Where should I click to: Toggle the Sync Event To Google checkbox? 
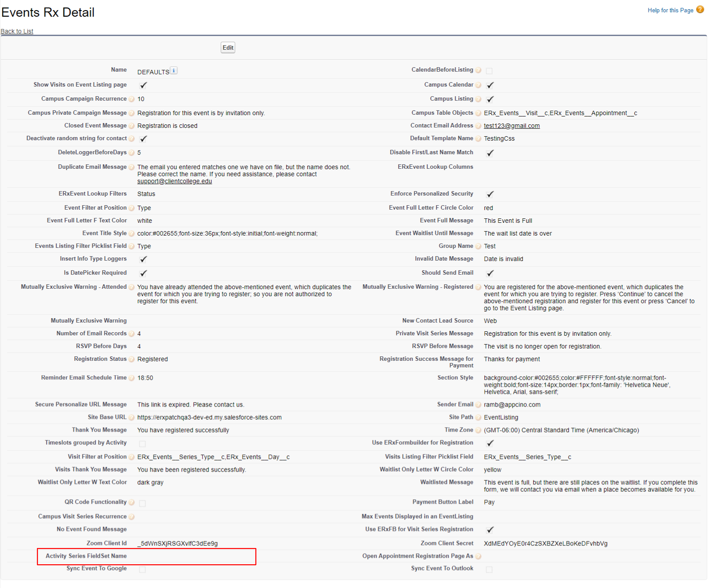point(142,570)
